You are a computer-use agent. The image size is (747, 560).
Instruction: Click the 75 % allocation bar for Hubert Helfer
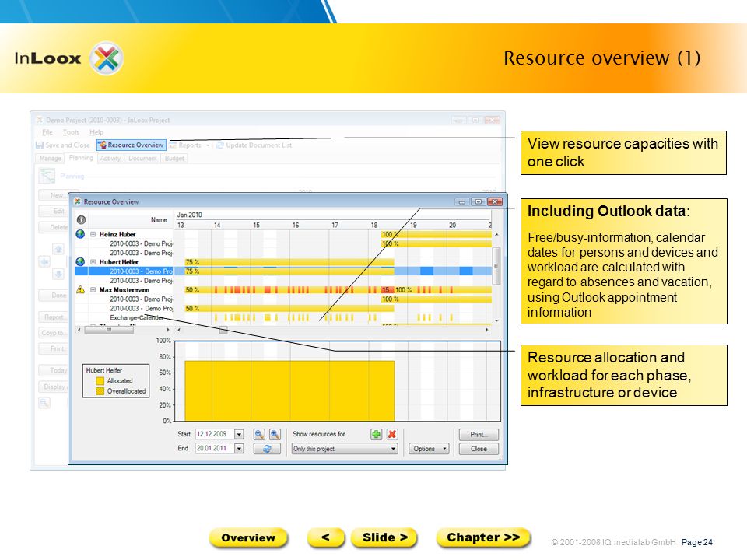pyautogui.click(x=289, y=262)
